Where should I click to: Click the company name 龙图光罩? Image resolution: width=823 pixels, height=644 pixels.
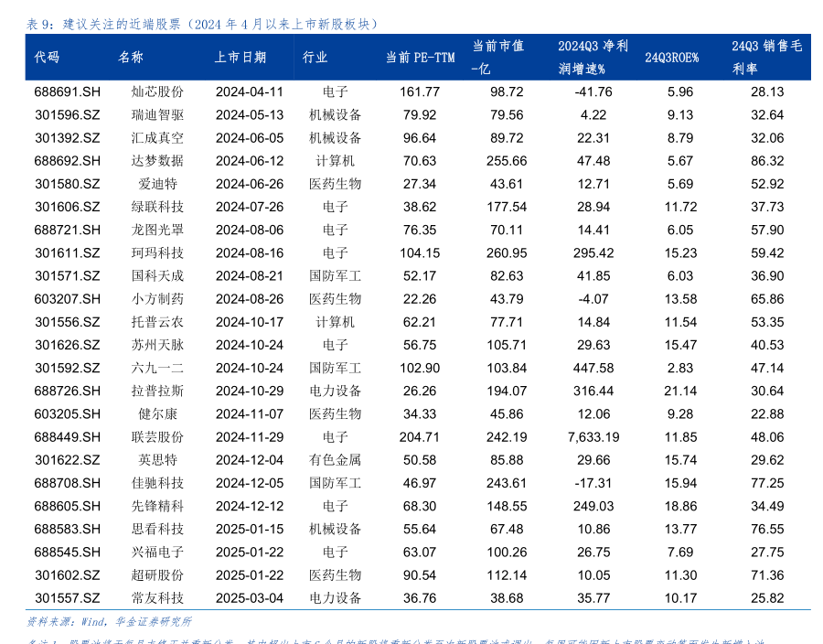pos(157,230)
